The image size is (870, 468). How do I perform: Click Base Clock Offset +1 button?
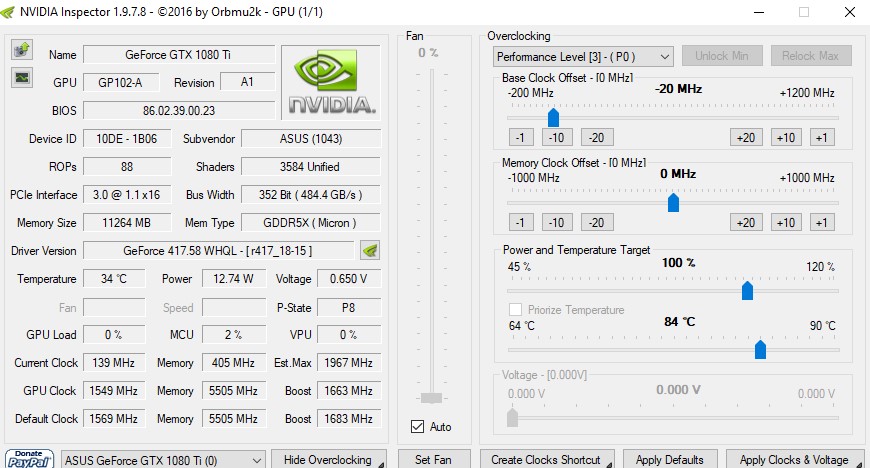pos(822,137)
